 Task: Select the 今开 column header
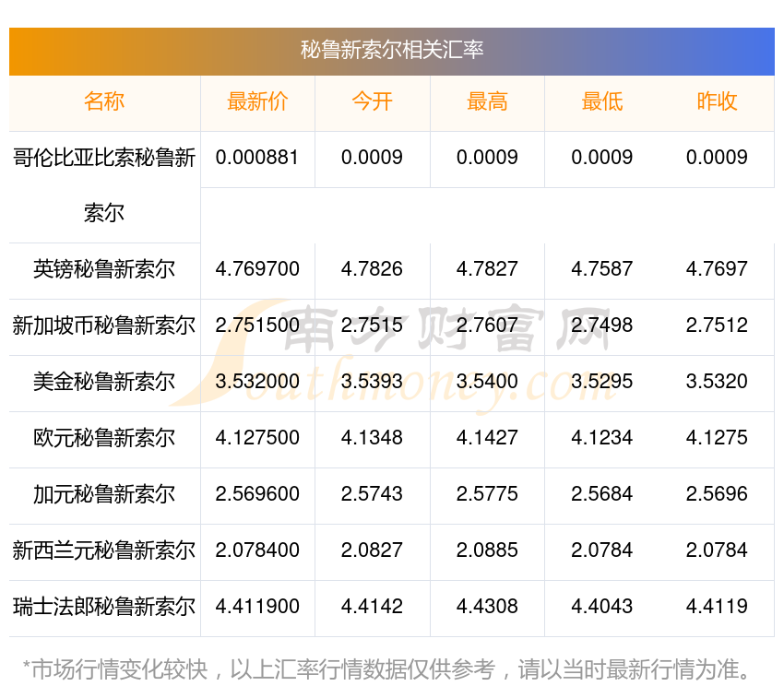(x=372, y=101)
